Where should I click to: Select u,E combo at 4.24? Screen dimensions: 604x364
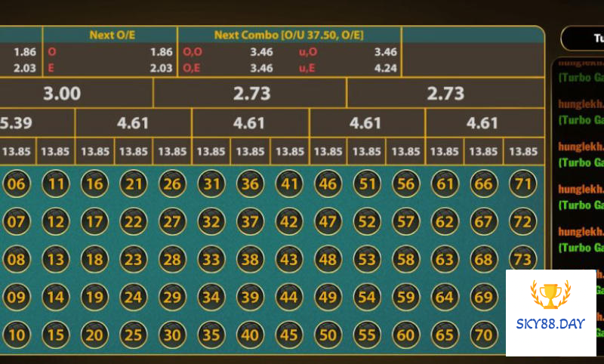tap(347, 68)
